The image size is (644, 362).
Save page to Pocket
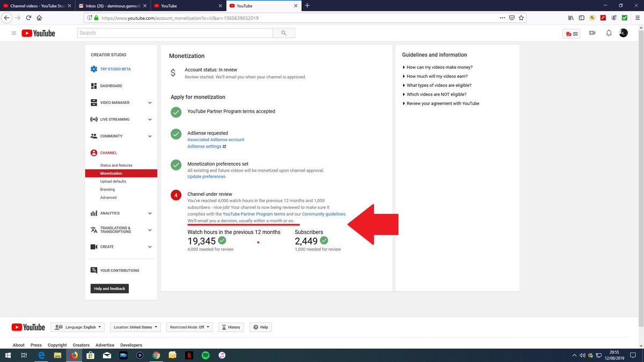(512, 17)
